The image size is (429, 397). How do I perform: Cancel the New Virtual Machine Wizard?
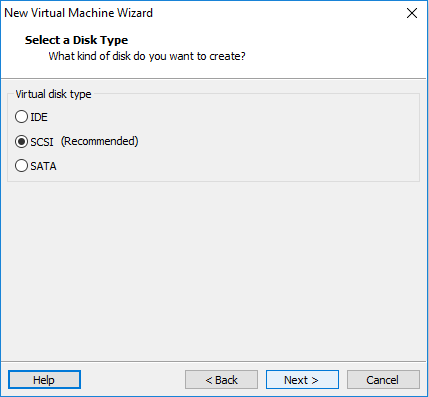tap(383, 380)
